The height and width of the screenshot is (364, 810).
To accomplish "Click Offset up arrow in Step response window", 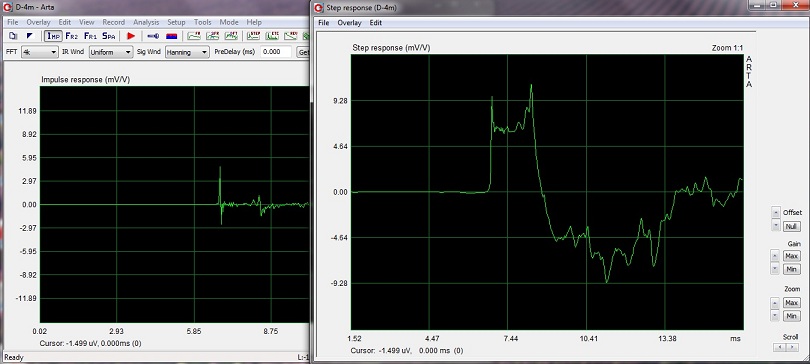I will pos(775,212).
